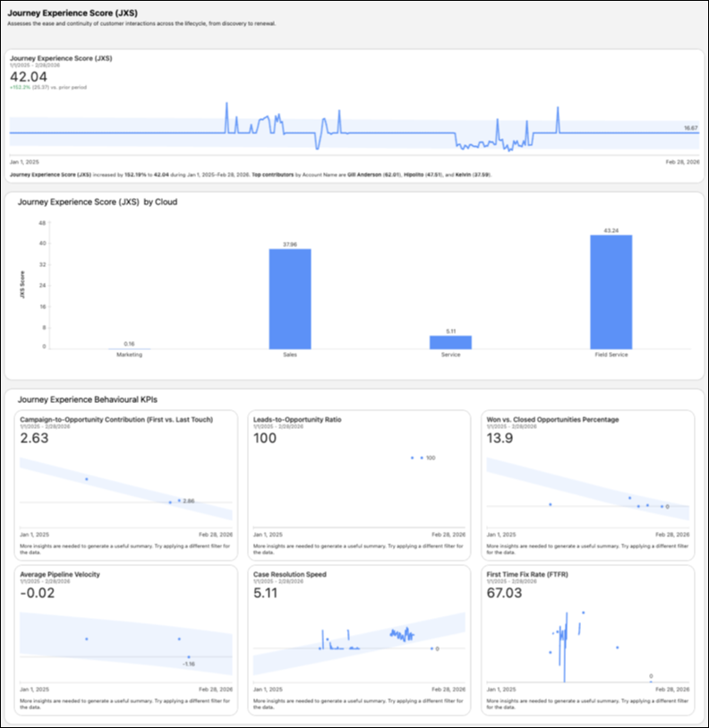Select the JXS trend line chart
This screenshot has height=728, width=709.
tap(354, 128)
